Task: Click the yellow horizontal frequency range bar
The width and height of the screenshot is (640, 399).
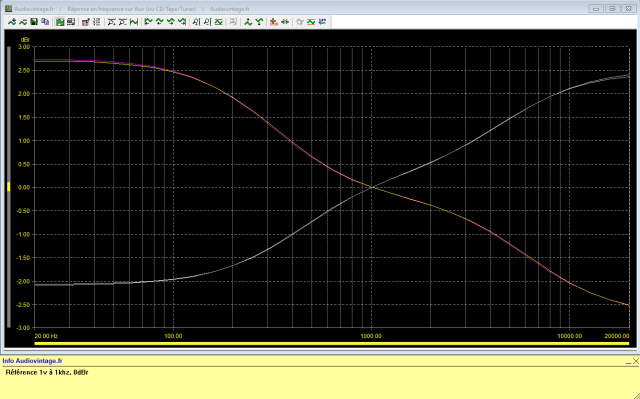Action: point(331,344)
